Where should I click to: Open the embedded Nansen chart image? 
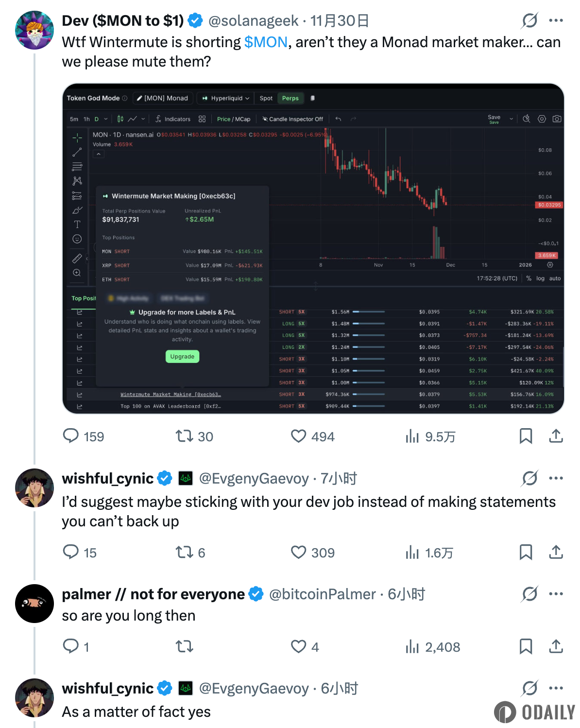(x=313, y=248)
